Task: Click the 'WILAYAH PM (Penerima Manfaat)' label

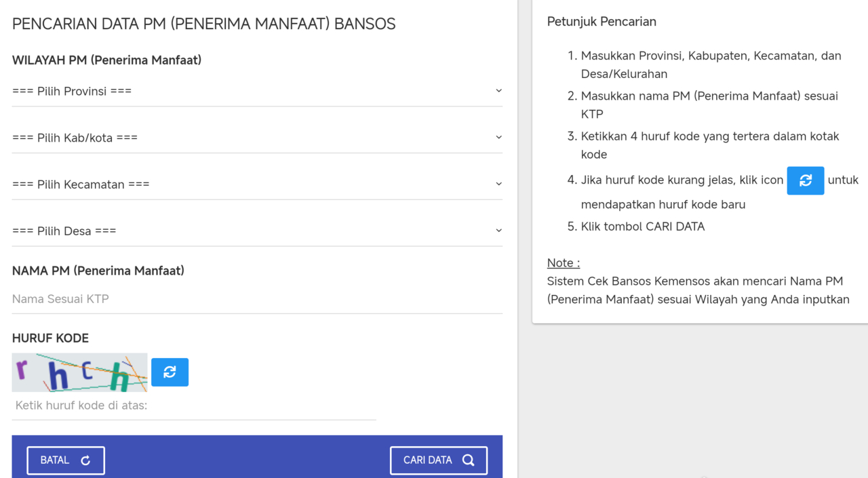Action: [106, 60]
